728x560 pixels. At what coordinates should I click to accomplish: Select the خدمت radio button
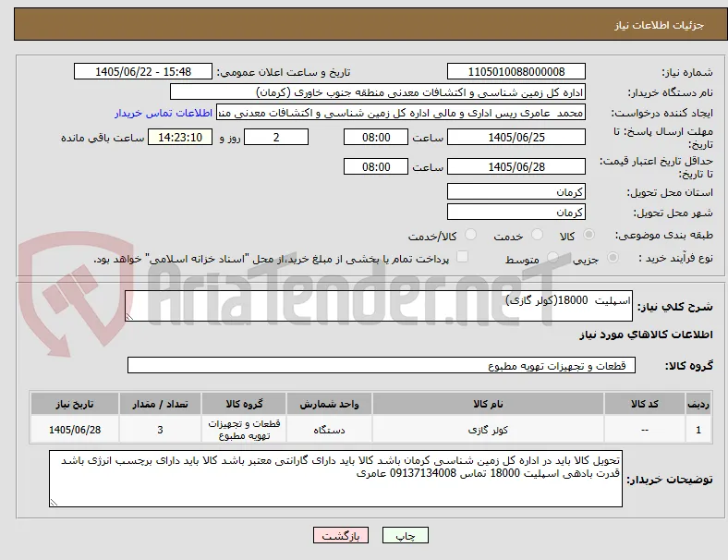click(537, 235)
